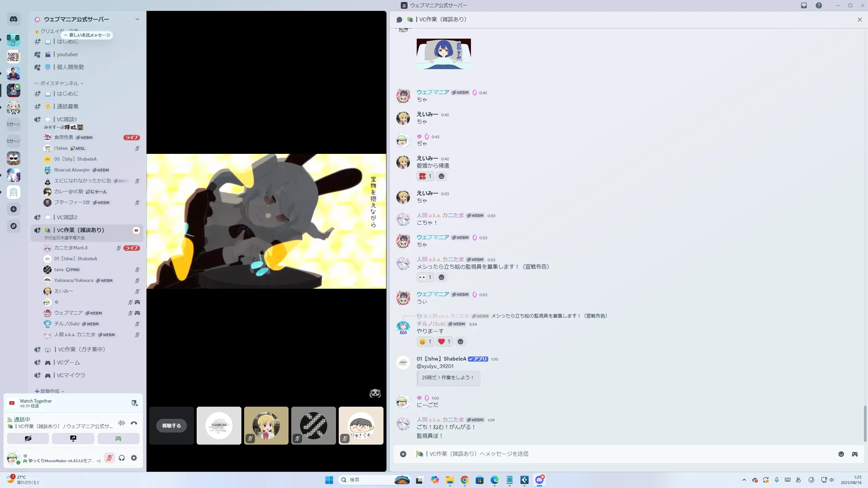Viewport: 868px width, 488px height.
Task: Collapse the ボイスチャンネル category
Action: point(59,83)
